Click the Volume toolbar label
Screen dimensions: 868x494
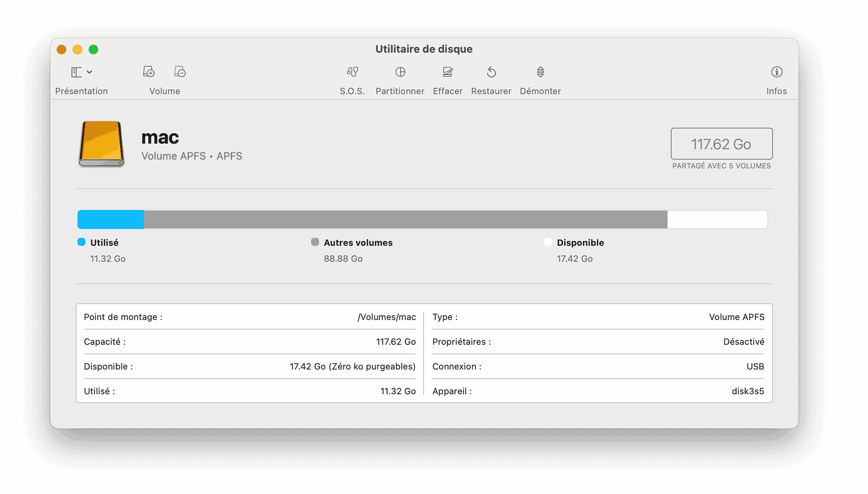pos(165,91)
